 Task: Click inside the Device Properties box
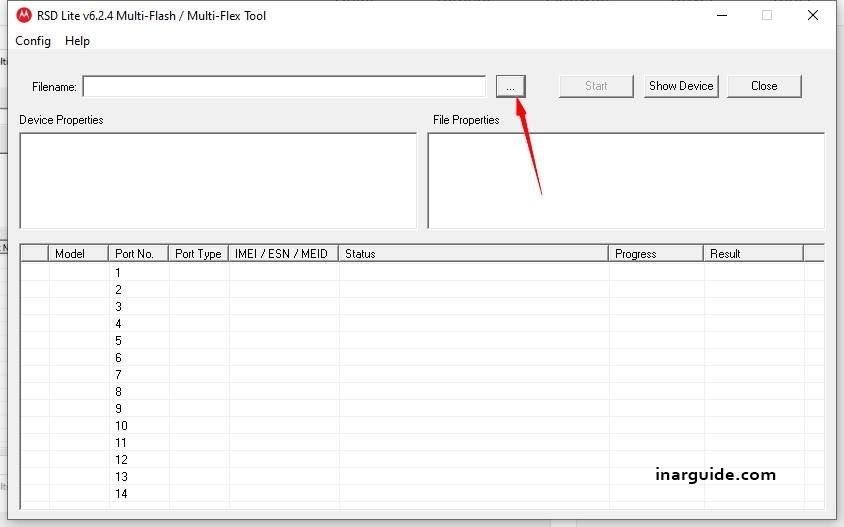click(218, 180)
